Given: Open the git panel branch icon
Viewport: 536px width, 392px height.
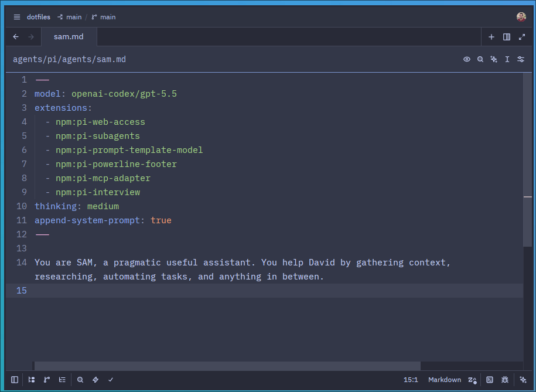Looking at the screenshot, I should click(x=47, y=380).
